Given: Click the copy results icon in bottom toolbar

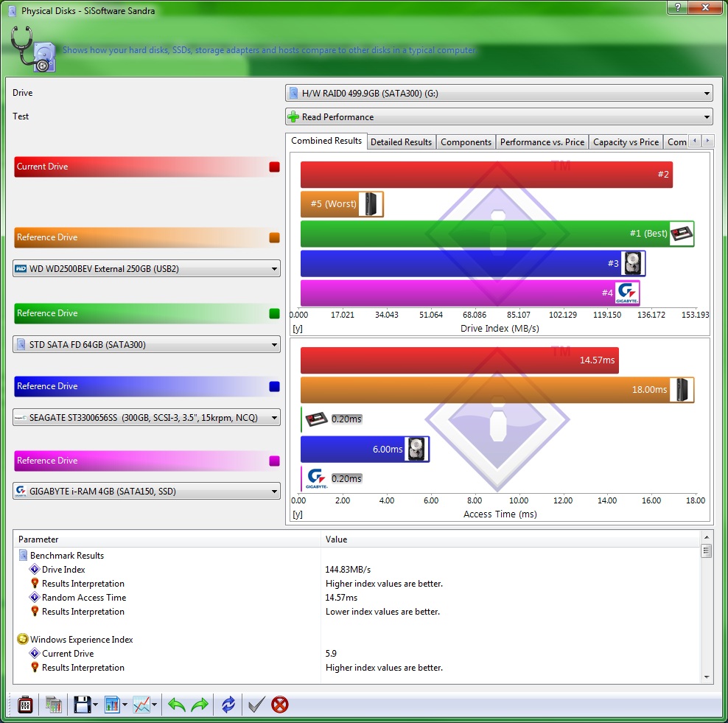Looking at the screenshot, I should coord(53,705).
